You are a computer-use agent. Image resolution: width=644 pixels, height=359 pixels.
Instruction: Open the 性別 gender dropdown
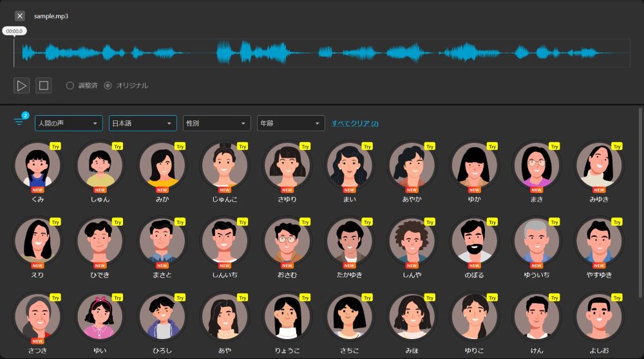[217, 123]
